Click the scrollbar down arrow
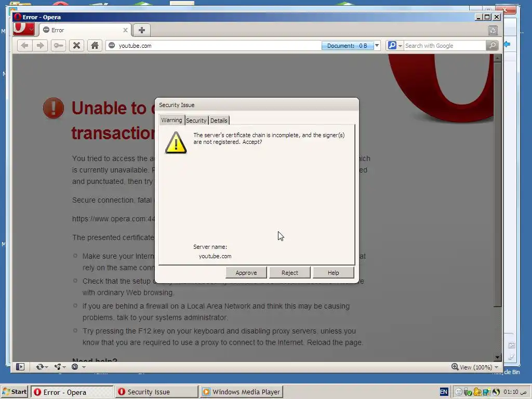Viewport: 532px width, 399px height. 497,357
